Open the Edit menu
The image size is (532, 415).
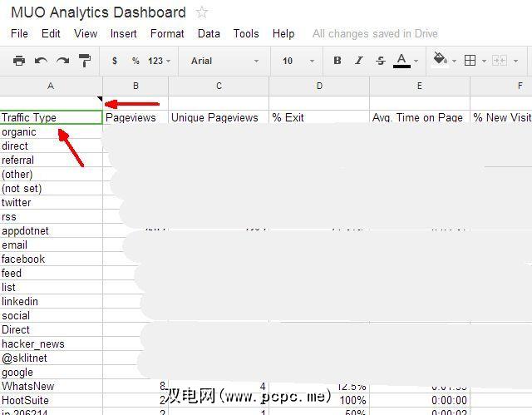click(51, 33)
